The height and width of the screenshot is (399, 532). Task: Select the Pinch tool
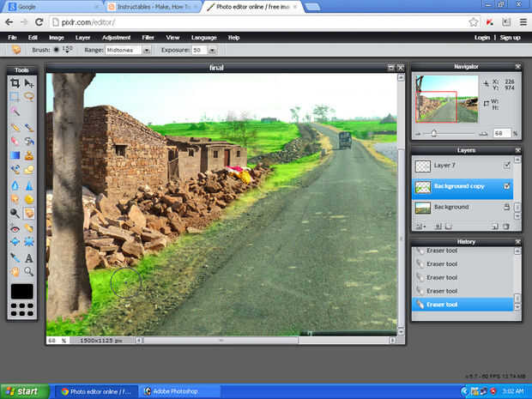[x=29, y=242]
